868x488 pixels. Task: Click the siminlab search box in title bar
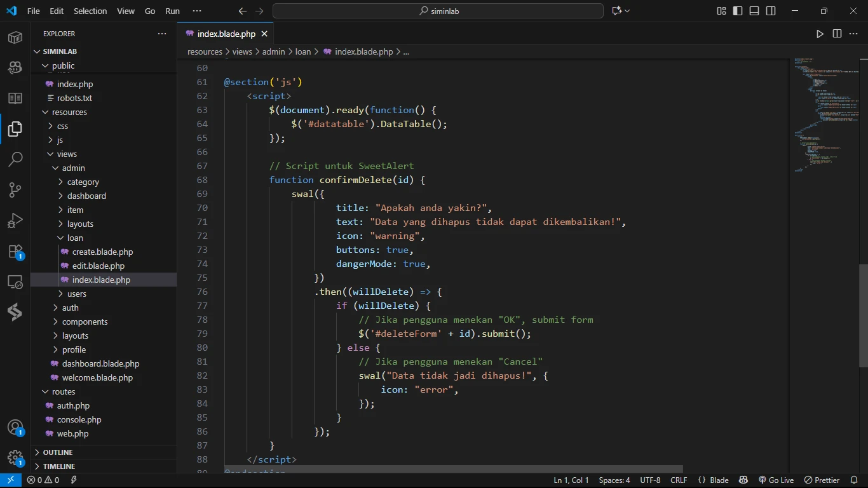point(438,11)
